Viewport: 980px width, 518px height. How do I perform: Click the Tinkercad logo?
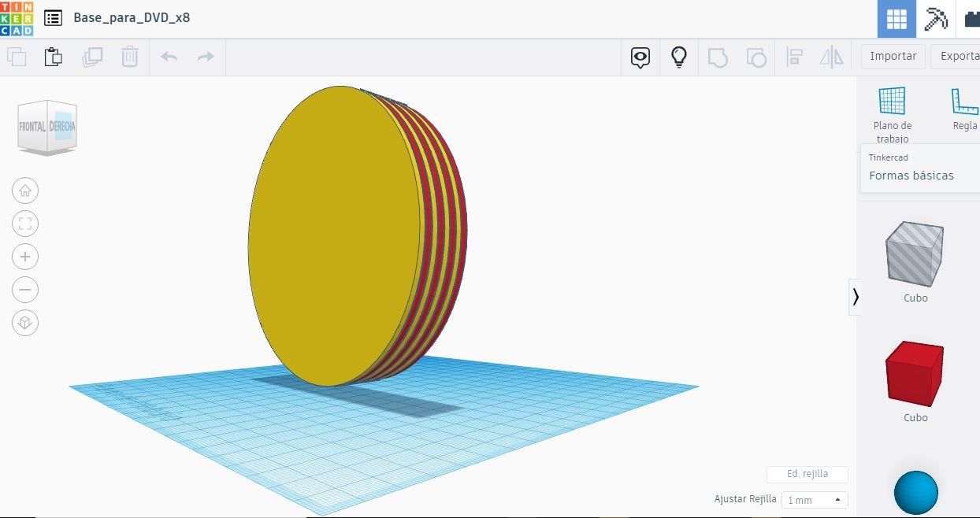click(x=17, y=18)
